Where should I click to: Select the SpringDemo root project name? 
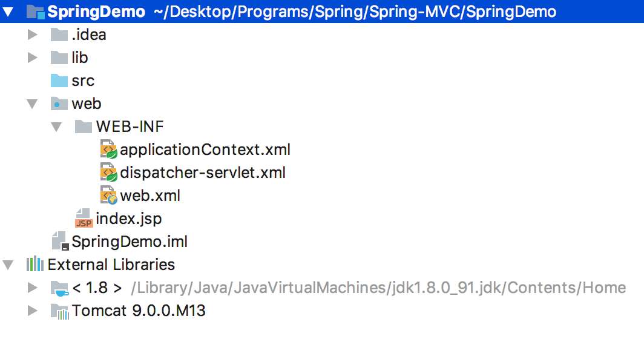[96, 12]
